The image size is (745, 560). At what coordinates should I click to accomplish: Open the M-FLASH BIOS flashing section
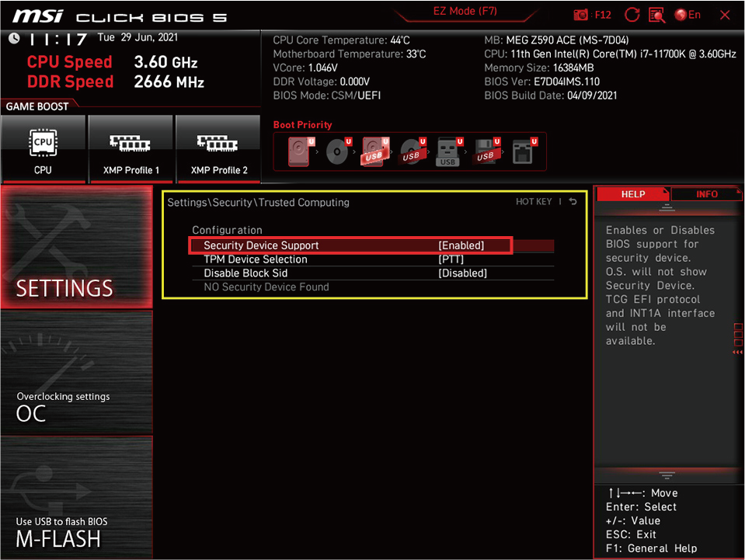[76, 497]
